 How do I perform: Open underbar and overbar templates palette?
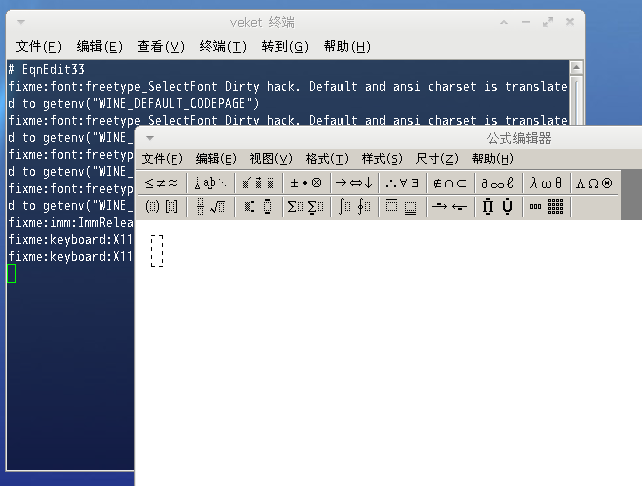tap(402, 207)
